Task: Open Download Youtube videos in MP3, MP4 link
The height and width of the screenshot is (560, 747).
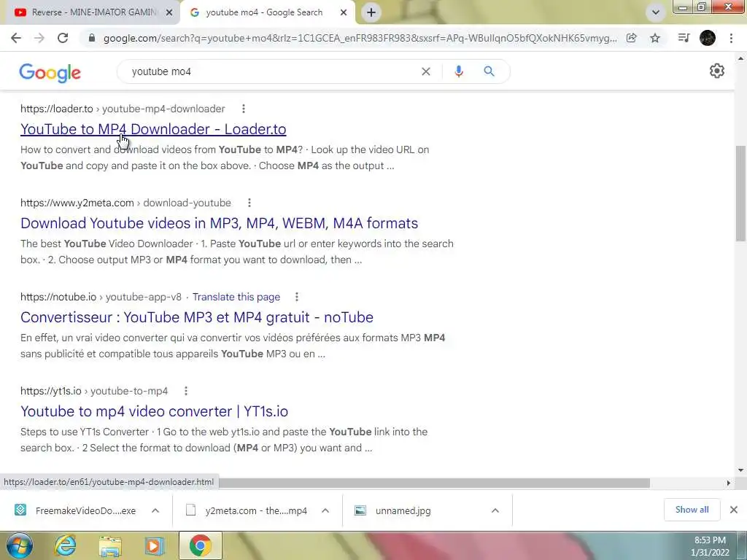Action: click(219, 223)
